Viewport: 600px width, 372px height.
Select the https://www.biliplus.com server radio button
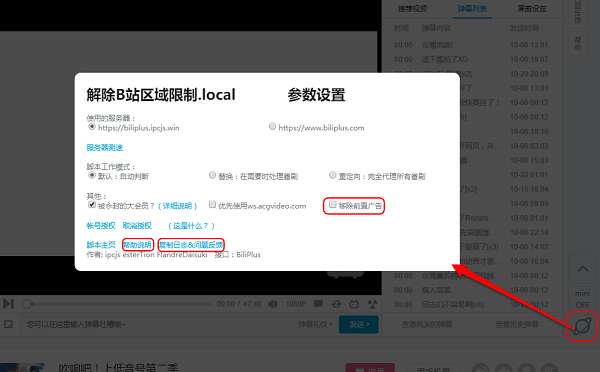tap(272, 126)
